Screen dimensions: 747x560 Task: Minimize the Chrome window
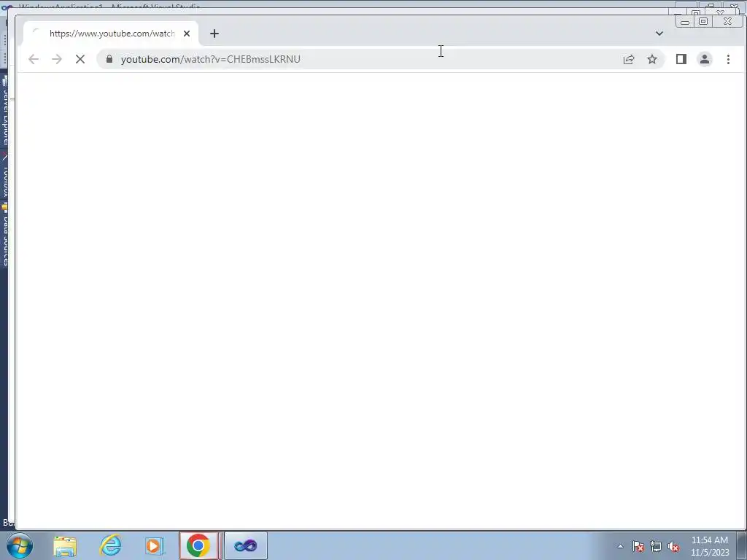click(x=684, y=21)
